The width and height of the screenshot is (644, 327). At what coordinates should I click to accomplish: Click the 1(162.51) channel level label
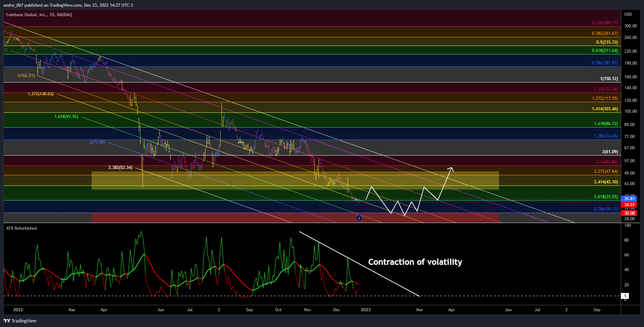click(26, 76)
